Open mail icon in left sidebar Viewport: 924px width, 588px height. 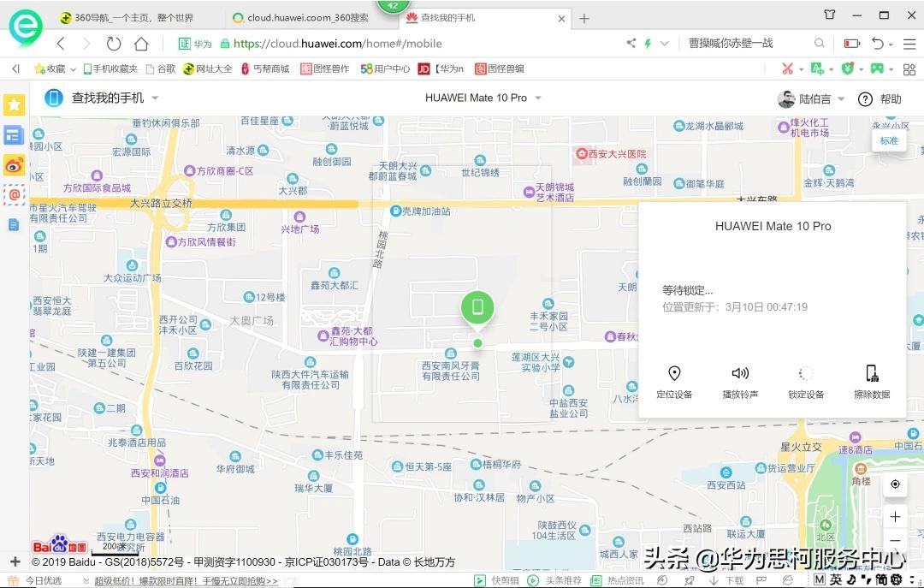[15, 194]
